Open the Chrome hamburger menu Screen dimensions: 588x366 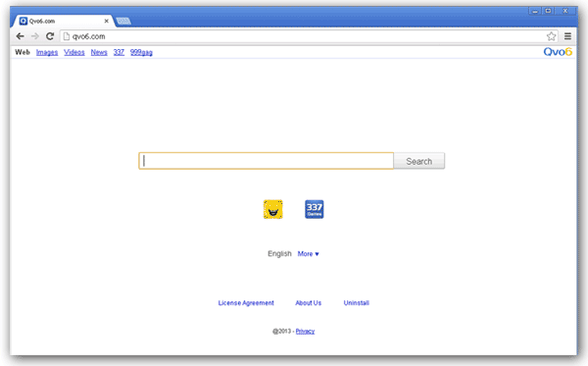[567, 36]
